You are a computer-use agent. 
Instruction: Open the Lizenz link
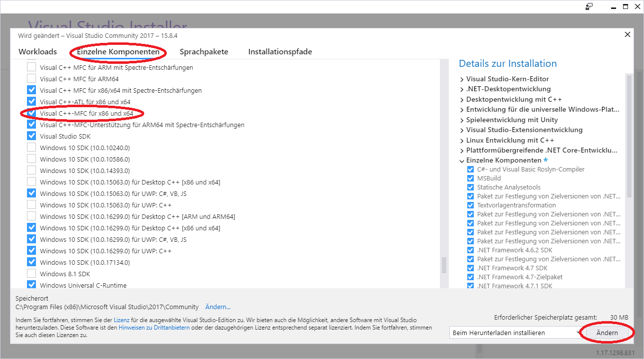[121, 320]
